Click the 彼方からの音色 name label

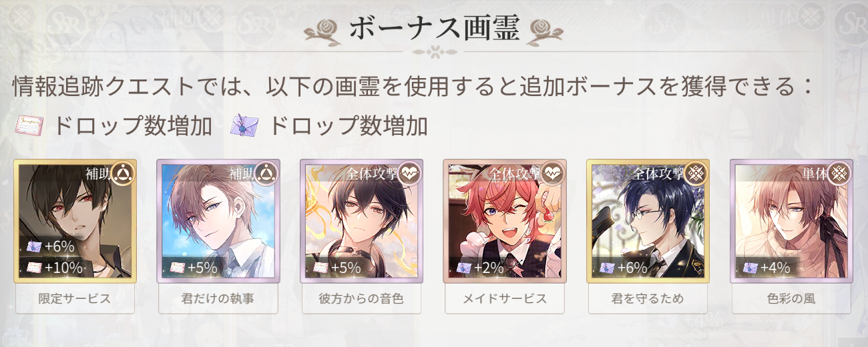[x=362, y=299]
